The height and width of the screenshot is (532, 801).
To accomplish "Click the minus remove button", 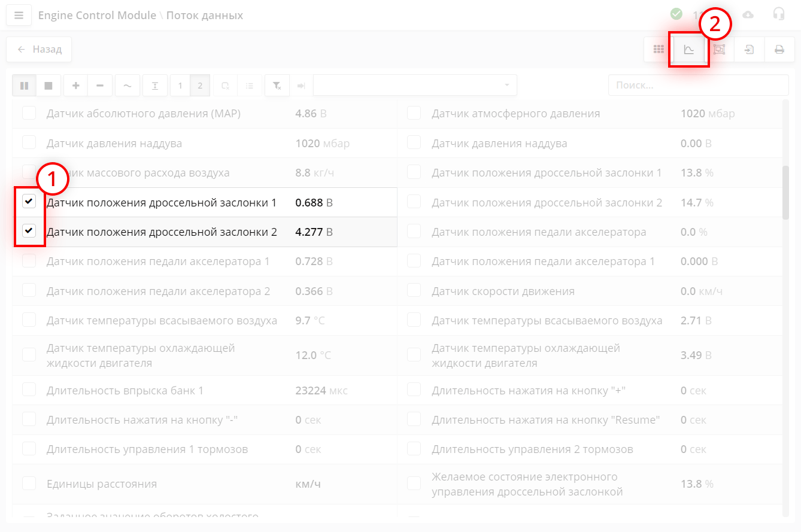I will pyautogui.click(x=100, y=86).
